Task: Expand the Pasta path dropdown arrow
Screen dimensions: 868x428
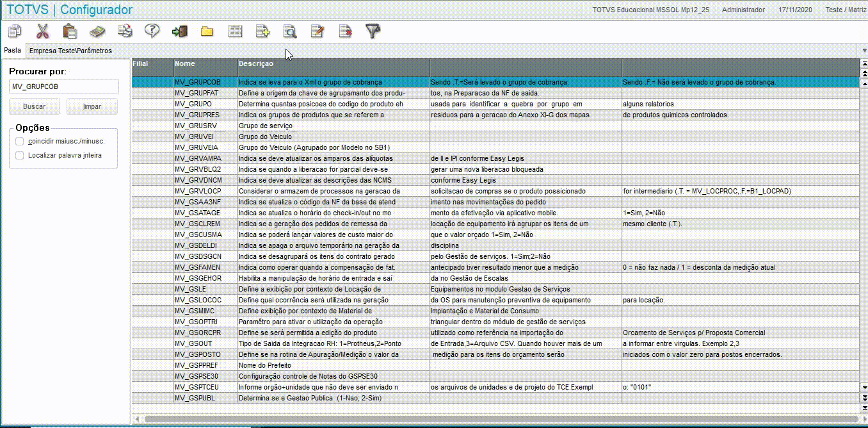Action: coord(864,50)
